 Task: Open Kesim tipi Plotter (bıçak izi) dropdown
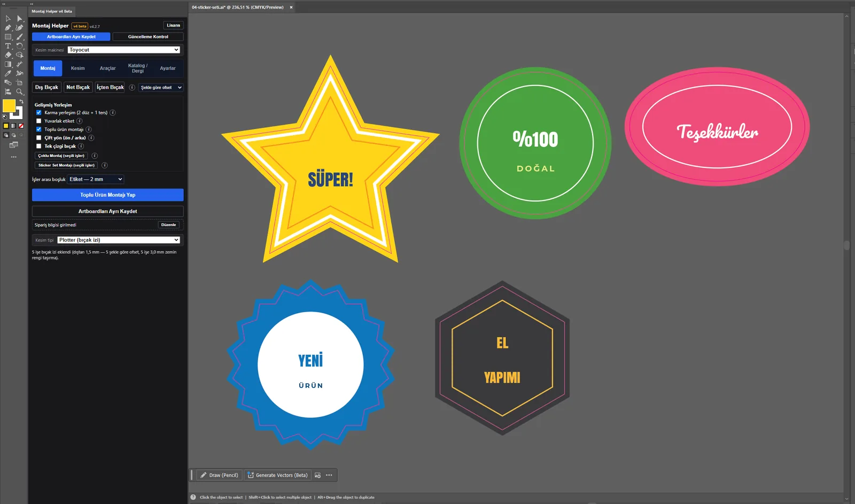coord(119,240)
